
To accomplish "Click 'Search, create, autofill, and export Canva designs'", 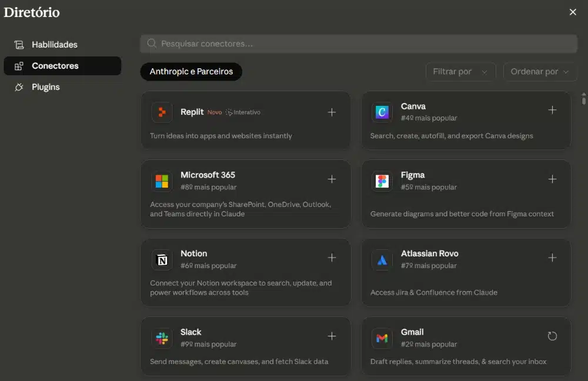I will pyautogui.click(x=452, y=136).
